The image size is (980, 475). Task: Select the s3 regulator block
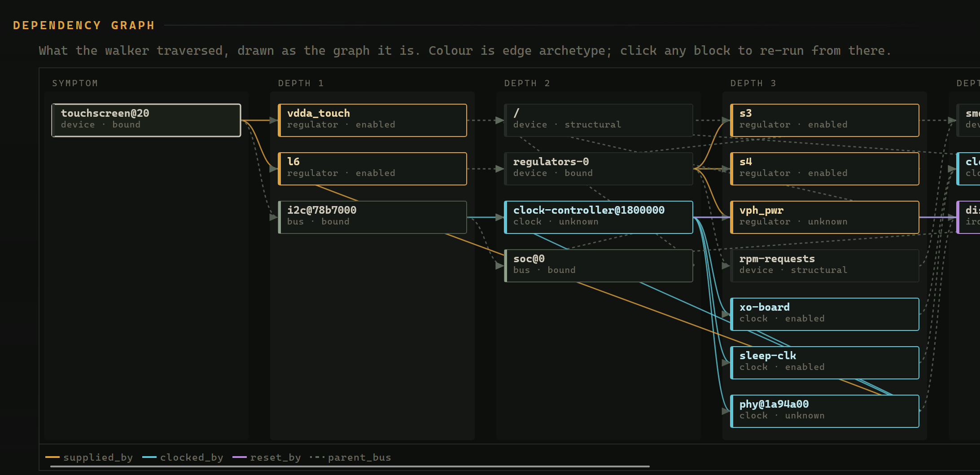pyautogui.click(x=825, y=120)
